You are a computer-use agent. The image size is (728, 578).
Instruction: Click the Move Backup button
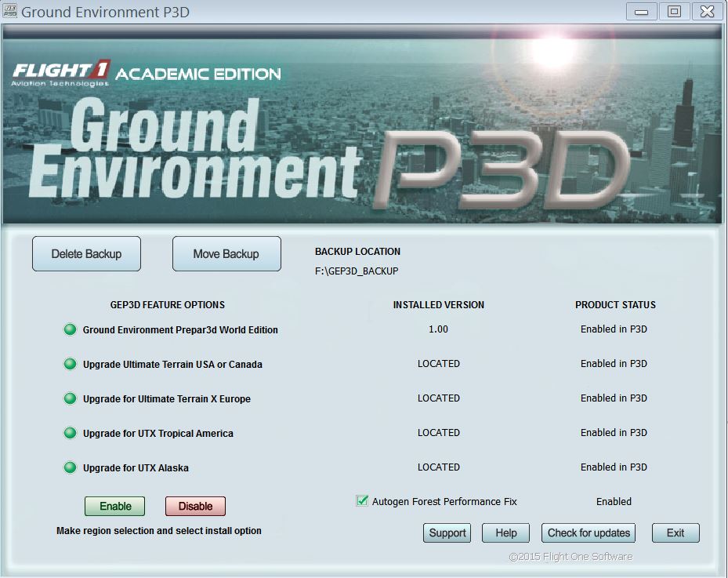(226, 253)
